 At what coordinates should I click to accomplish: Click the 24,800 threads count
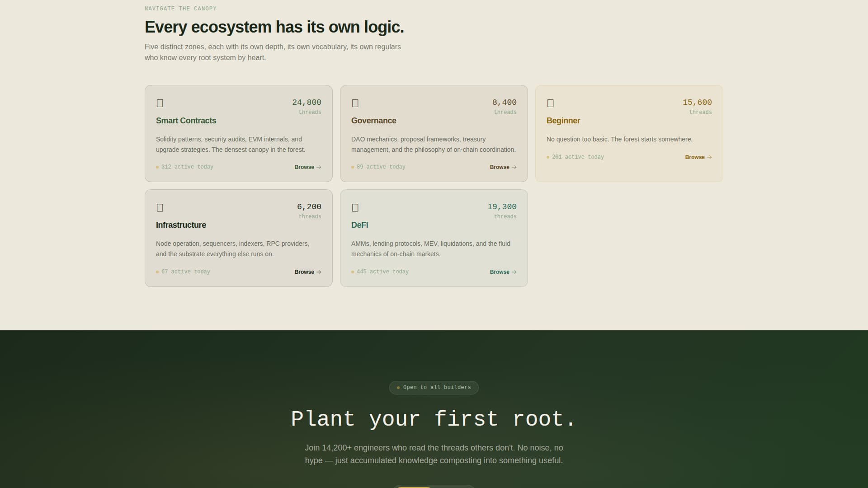307,102
